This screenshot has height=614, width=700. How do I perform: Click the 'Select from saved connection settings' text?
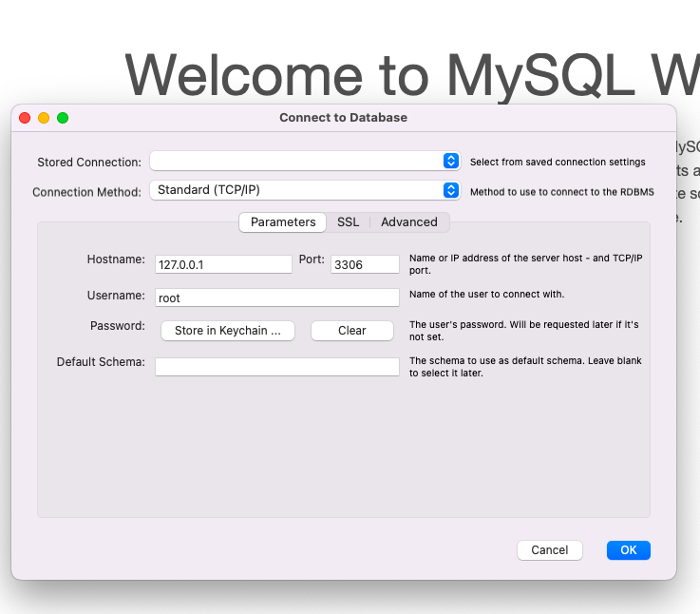coord(558,162)
